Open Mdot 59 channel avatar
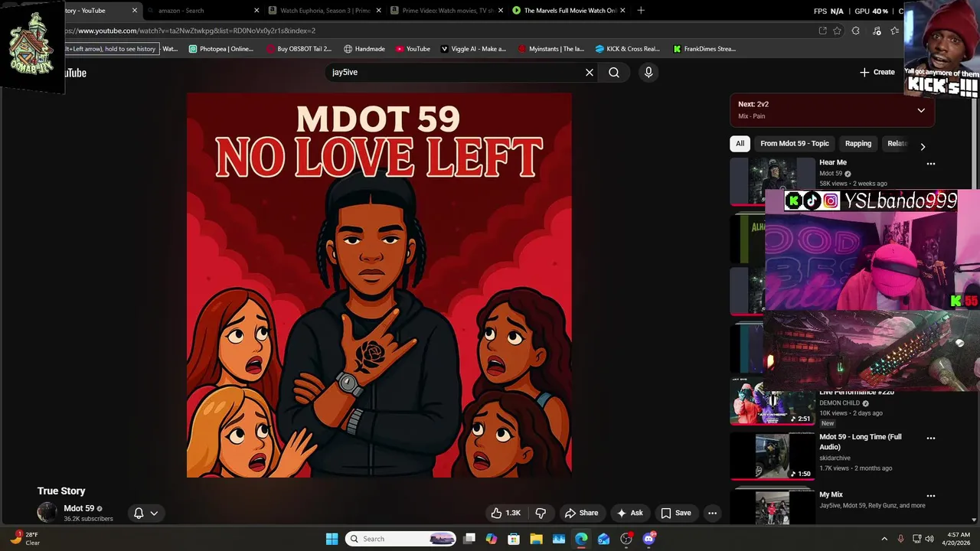Viewport: 980px width, 551px height. coord(47,513)
